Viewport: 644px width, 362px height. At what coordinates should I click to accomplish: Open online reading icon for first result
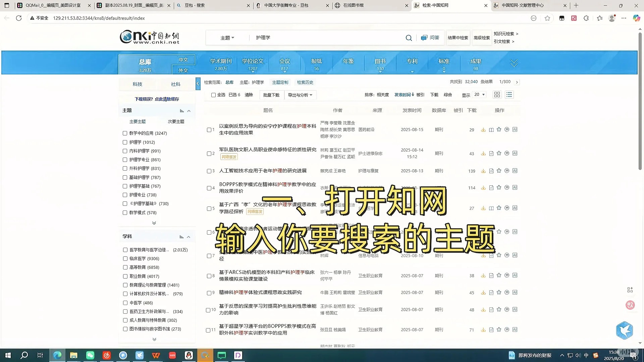click(x=491, y=130)
